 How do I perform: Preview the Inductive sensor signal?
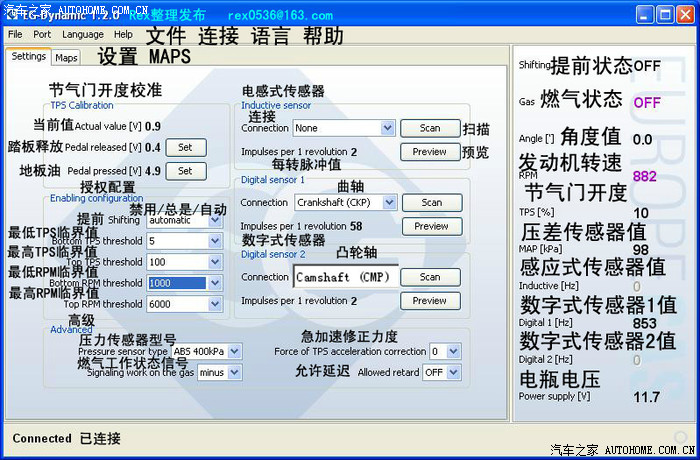429,152
